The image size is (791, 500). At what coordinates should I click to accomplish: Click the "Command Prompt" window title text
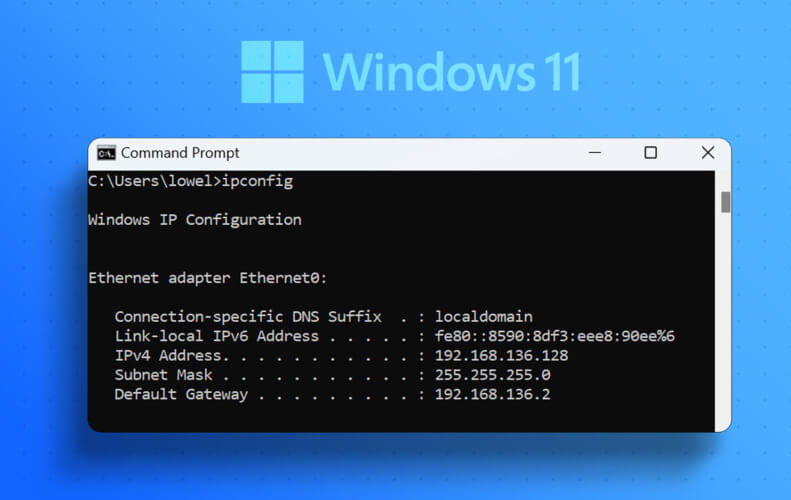(x=180, y=153)
